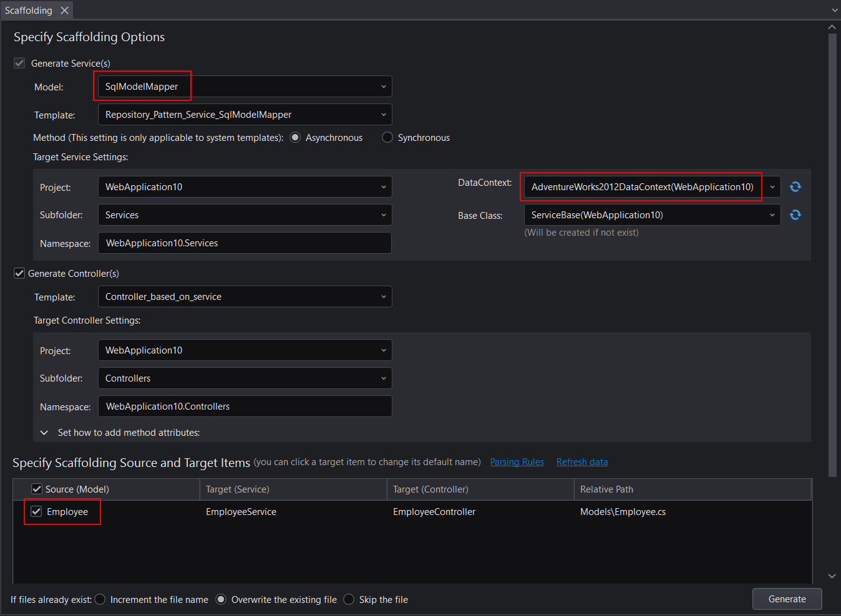The image size is (841, 616).
Task: Click the refresh icon beside DataContext
Action: (795, 187)
